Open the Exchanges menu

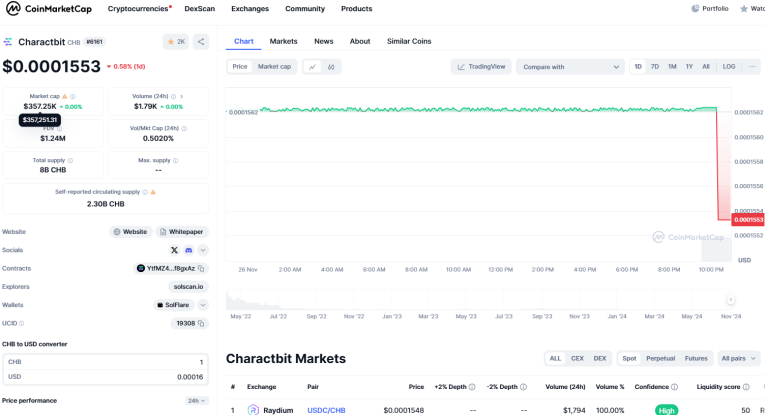click(x=250, y=9)
